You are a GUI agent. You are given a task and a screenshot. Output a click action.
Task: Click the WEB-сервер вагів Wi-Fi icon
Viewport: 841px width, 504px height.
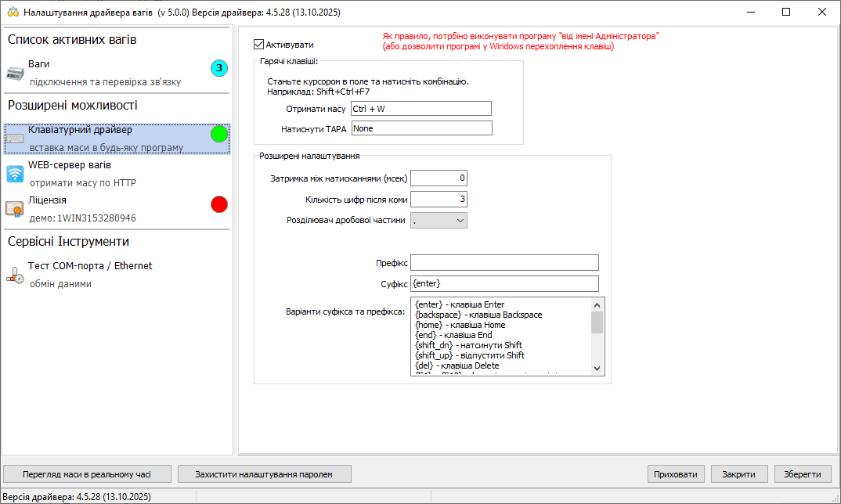click(x=16, y=174)
